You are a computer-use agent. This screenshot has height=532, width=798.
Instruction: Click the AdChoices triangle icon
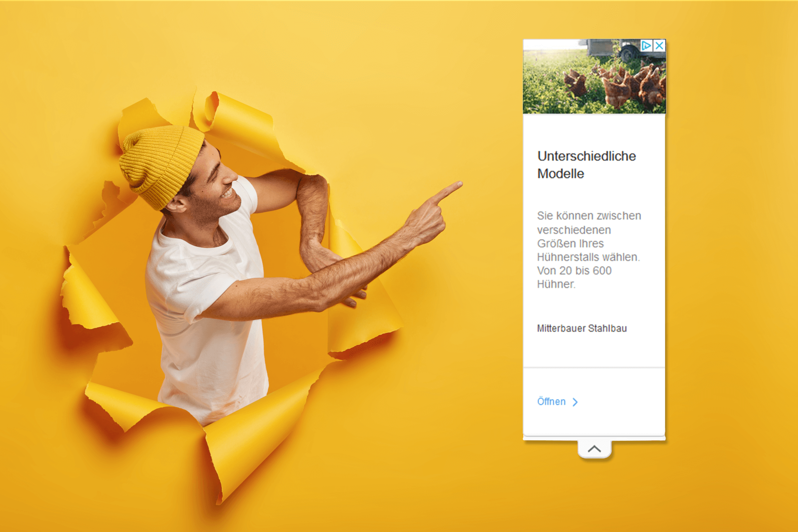click(646, 45)
